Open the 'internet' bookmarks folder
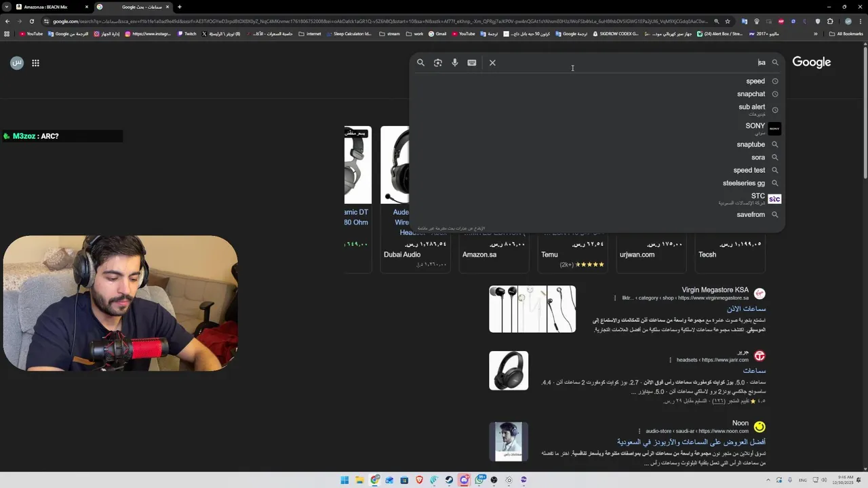The height and width of the screenshot is (488, 868). [x=310, y=34]
